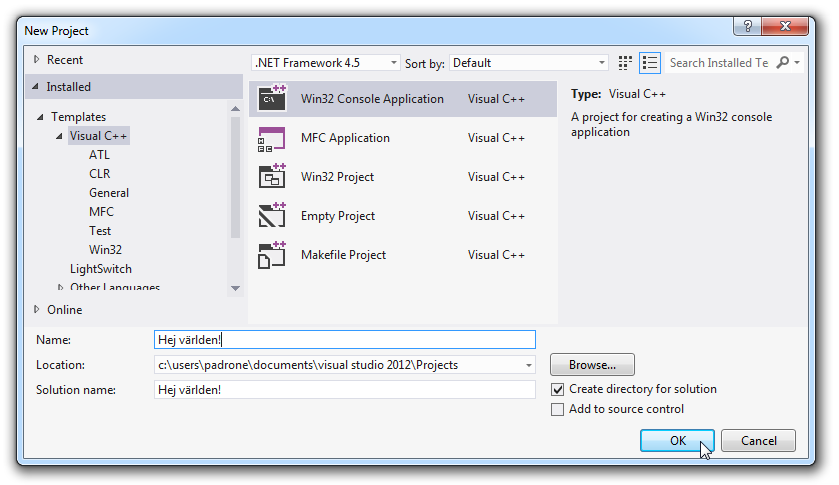
Task: Switch to small icons view
Action: tap(625, 63)
